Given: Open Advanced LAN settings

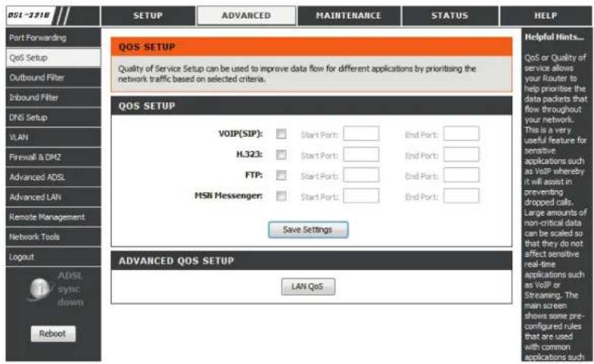Looking at the screenshot, I should 54,197.
